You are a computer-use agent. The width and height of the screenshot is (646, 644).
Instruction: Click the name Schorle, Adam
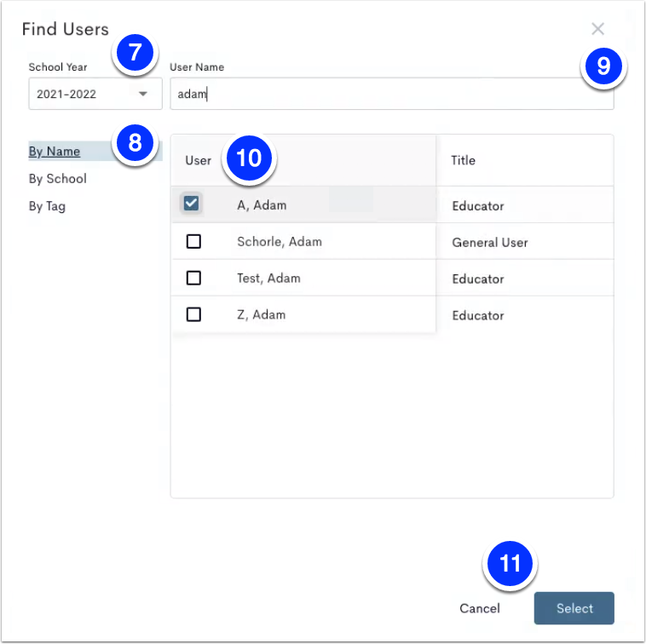[280, 242]
